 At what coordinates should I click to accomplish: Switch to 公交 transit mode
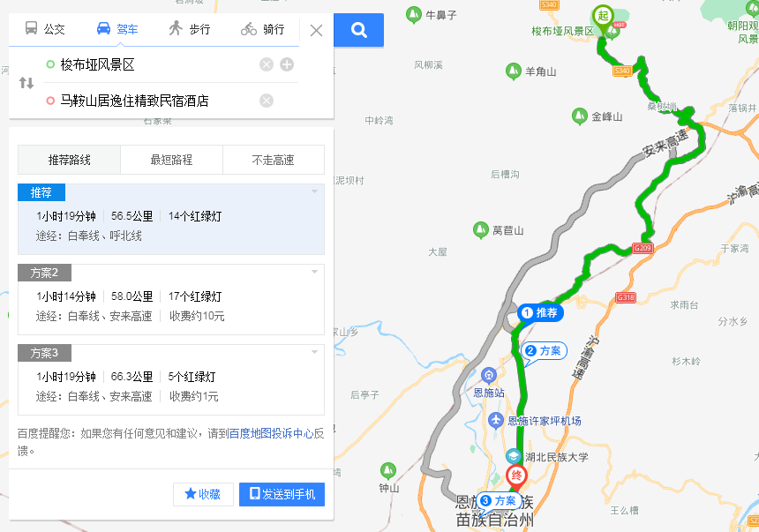(44, 29)
